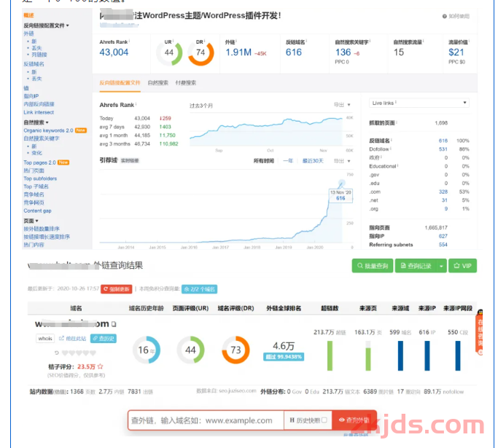This screenshot has height=448, width=498.
Task: Click the 13 Nov '20 616 chart tooltip
Action: pos(341,195)
